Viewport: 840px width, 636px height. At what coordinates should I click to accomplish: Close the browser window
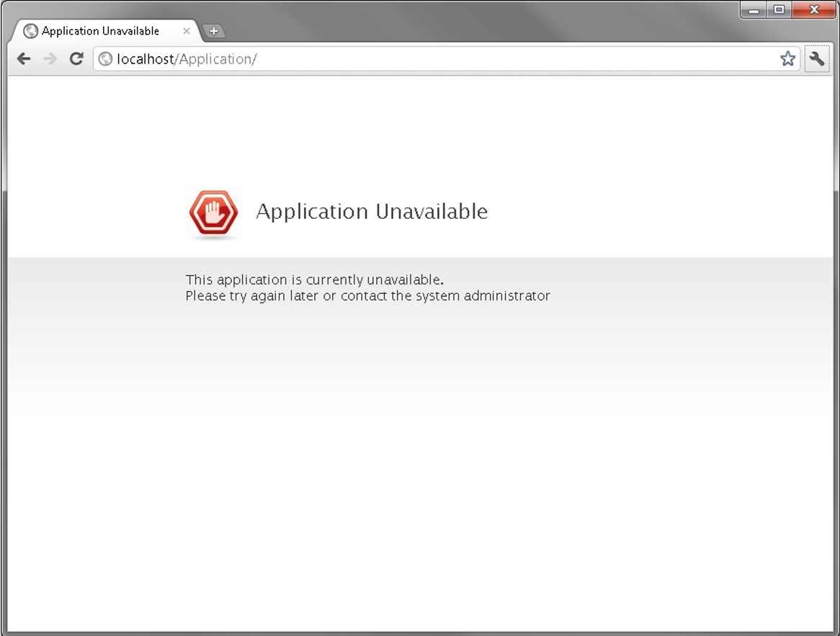coord(813,9)
